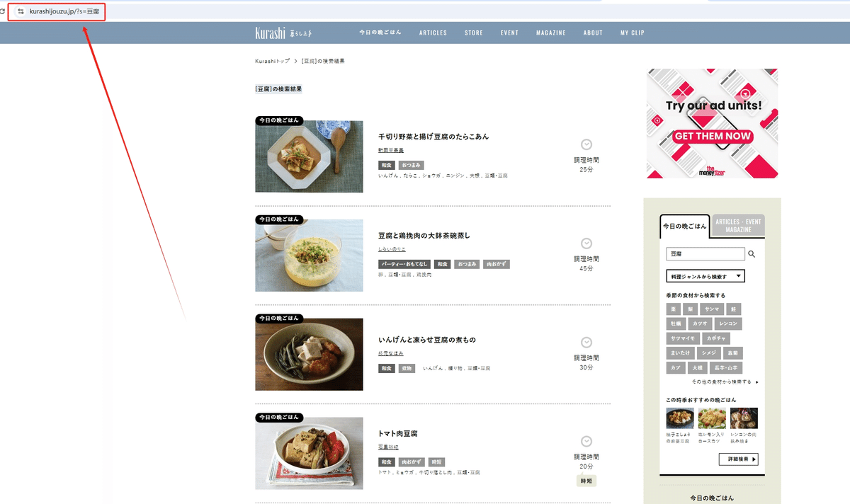The height and width of the screenshot is (504, 850).
Task: Click the 豆腐 search input field
Action: [705, 253]
